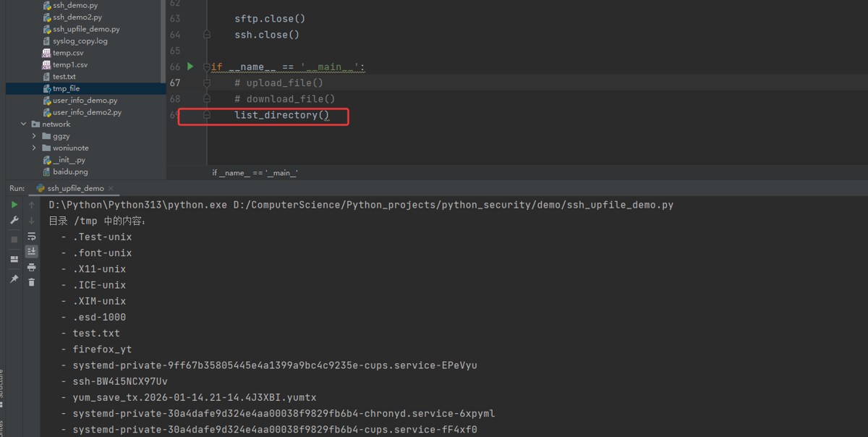The image size is (868, 437).
Task: Click gutter line number 65
Action: click(x=175, y=51)
